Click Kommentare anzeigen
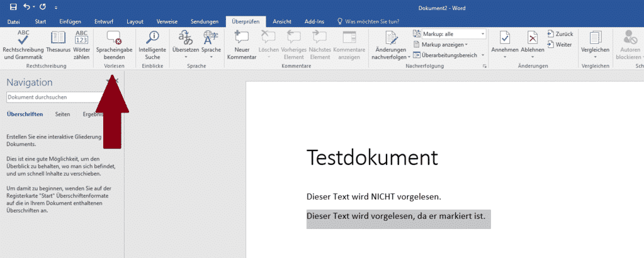 point(349,45)
